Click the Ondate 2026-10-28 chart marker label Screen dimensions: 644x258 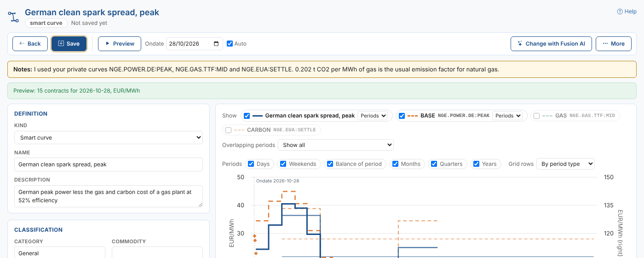coord(277,181)
